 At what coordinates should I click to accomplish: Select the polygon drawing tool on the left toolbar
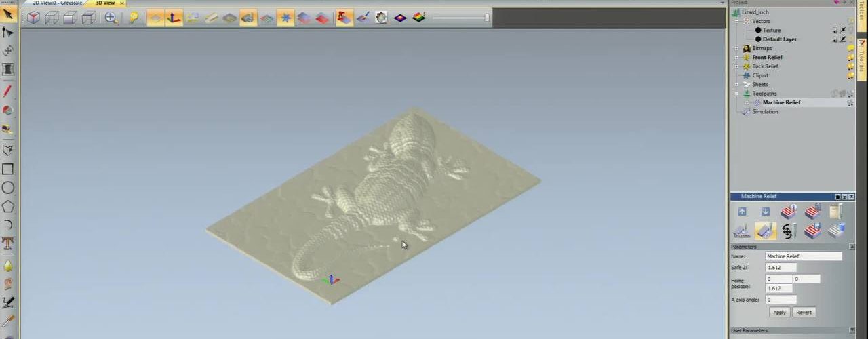(8, 206)
